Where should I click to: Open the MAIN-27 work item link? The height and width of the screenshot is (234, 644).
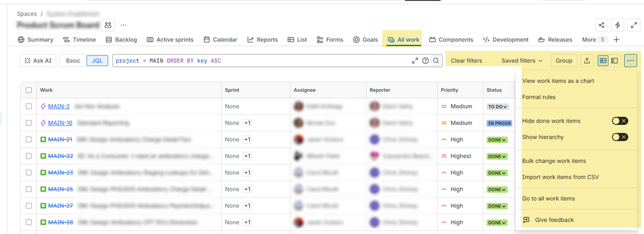[61, 206]
